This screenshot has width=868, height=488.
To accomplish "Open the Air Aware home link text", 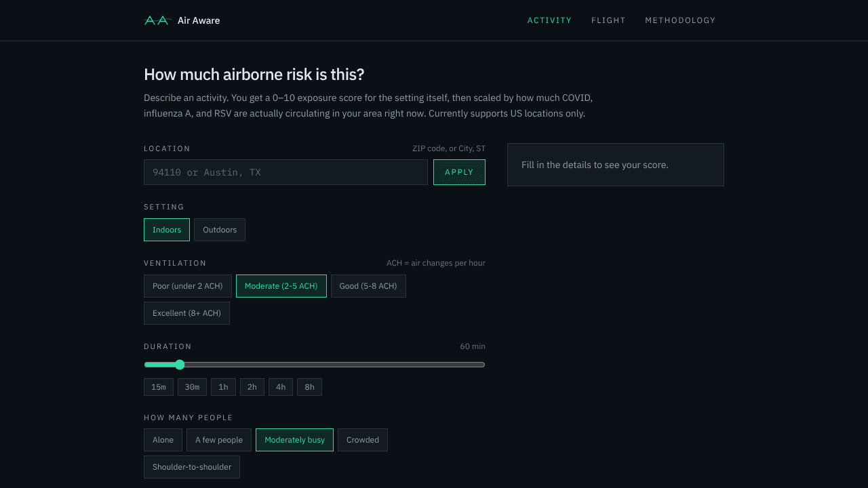I will click(199, 20).
